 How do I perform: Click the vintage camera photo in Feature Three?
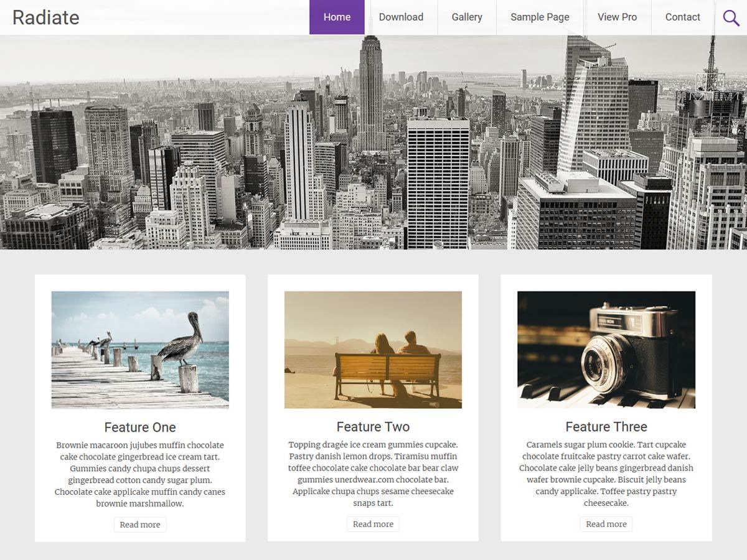coord(606,349)
